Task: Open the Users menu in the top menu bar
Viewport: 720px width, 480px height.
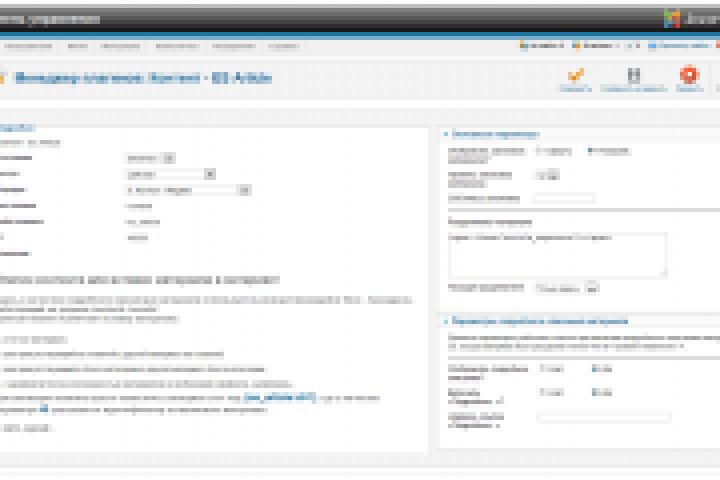Action: coord(28,46)
